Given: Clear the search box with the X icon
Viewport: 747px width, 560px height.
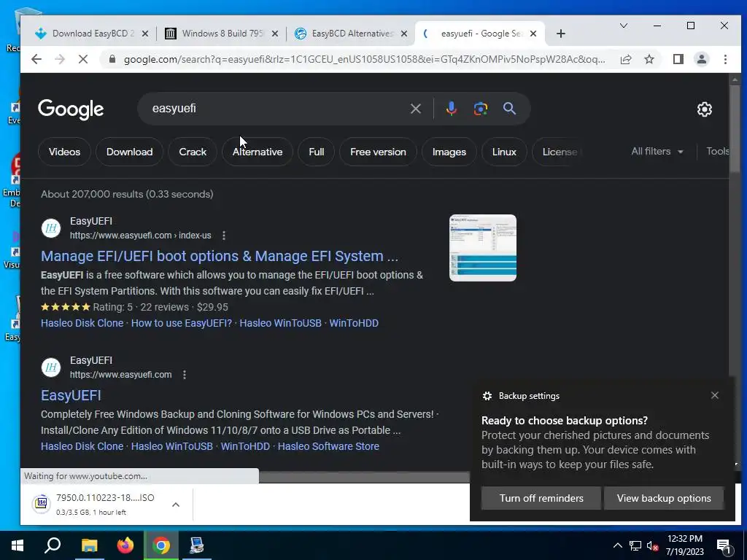Looking at the screenshot, I should 415,109.
